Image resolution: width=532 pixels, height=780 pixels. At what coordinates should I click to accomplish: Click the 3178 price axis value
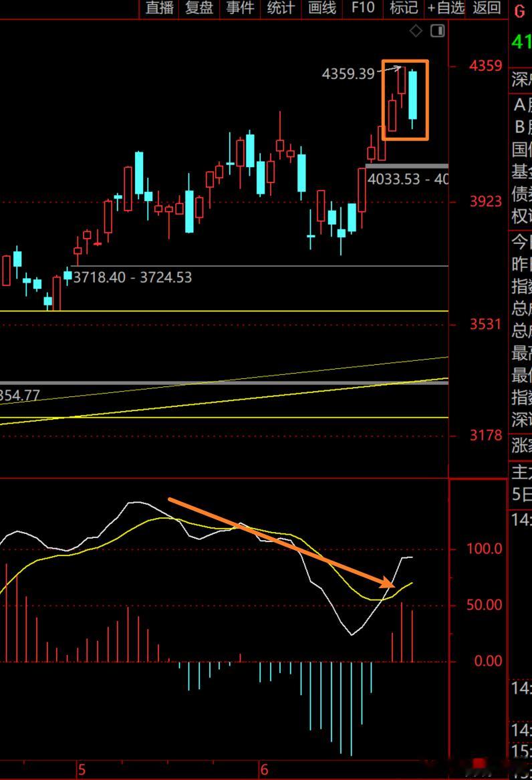(486, 435)
